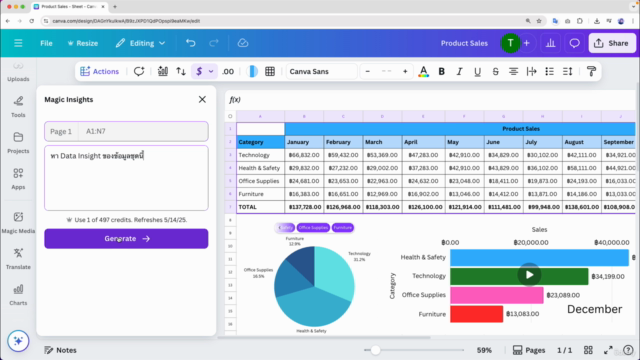Open the Apps sidebar panel
The width and height of the screenshot is (640, 360).
click(x=18, y=178)
